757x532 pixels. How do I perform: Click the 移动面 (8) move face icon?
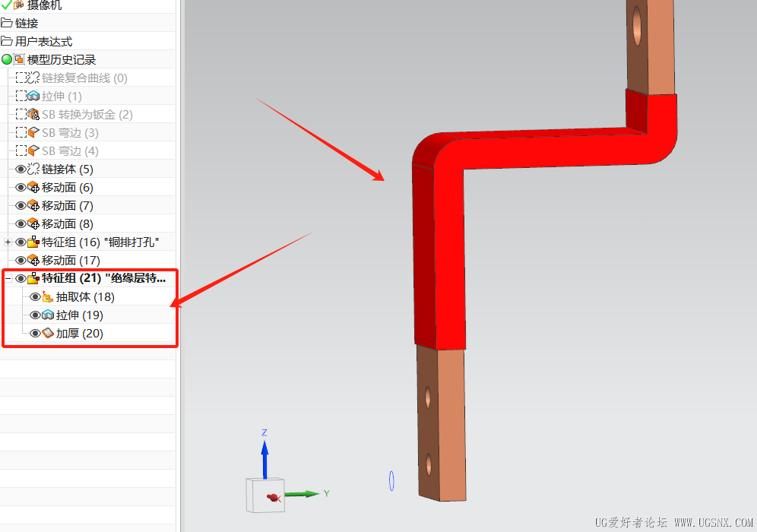[x=33, y=223]
